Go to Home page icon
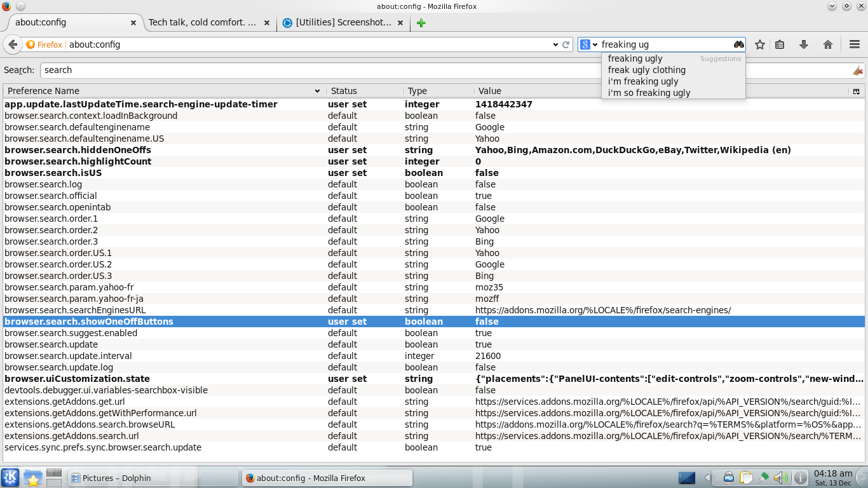This screenshot has height=488, width=868. (x=827, y=44)
